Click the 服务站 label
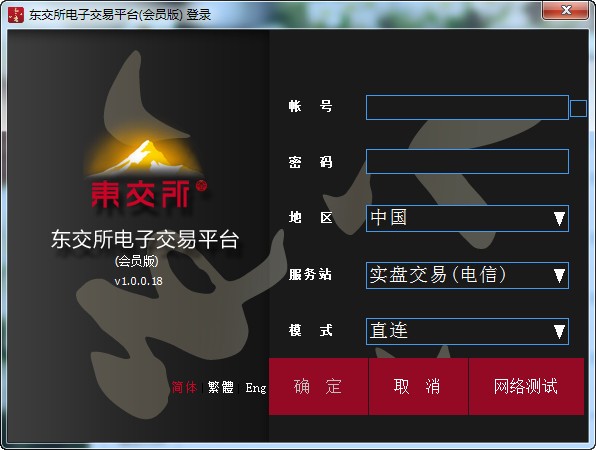Viewport: 596px width, 450px height. [x=310, y=274]
